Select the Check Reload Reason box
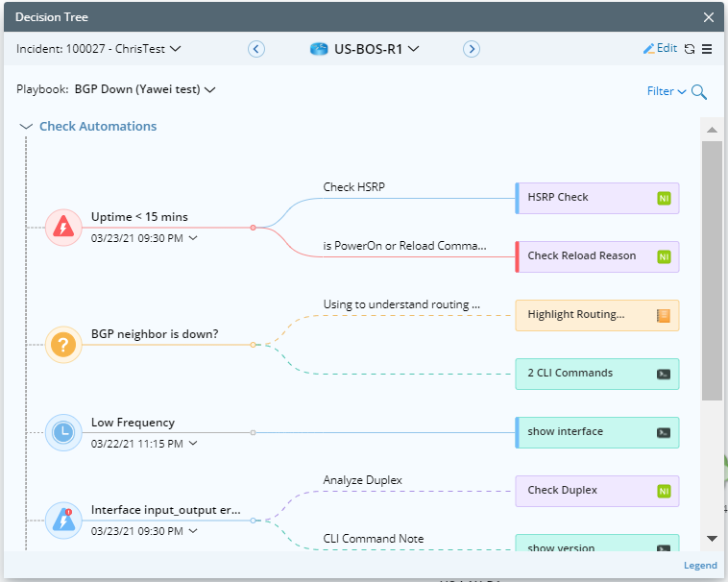This screenshot has width=728, height=582. (596, 256)
